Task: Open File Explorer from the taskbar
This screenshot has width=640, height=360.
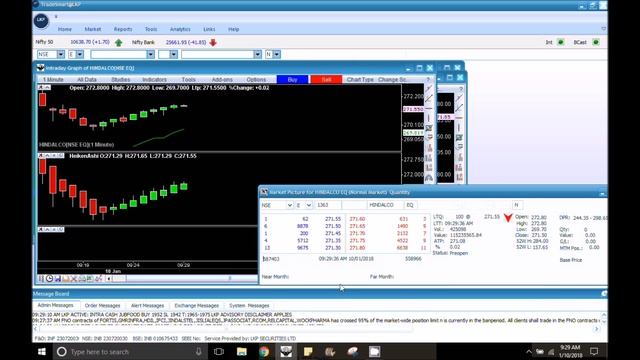Action: [242, 351]
